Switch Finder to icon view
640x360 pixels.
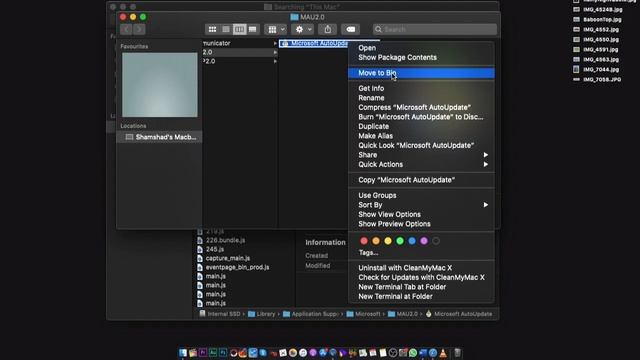point(212,29)
